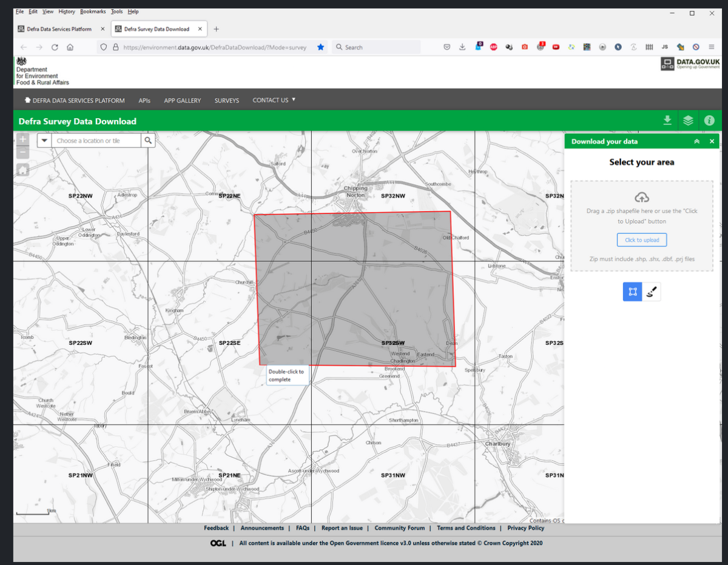Click the map home extent button
The height and width of the screenshot is (565, 728).
tap(22, 170)
